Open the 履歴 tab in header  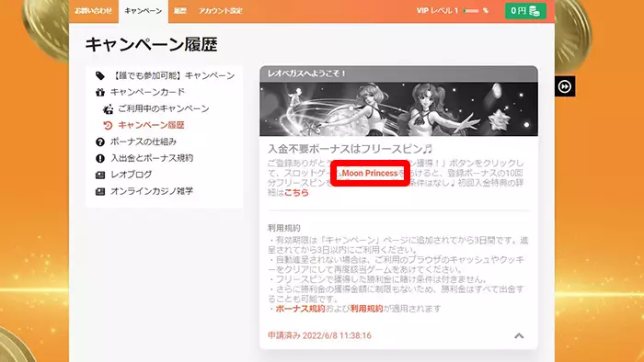pos(180,11)
